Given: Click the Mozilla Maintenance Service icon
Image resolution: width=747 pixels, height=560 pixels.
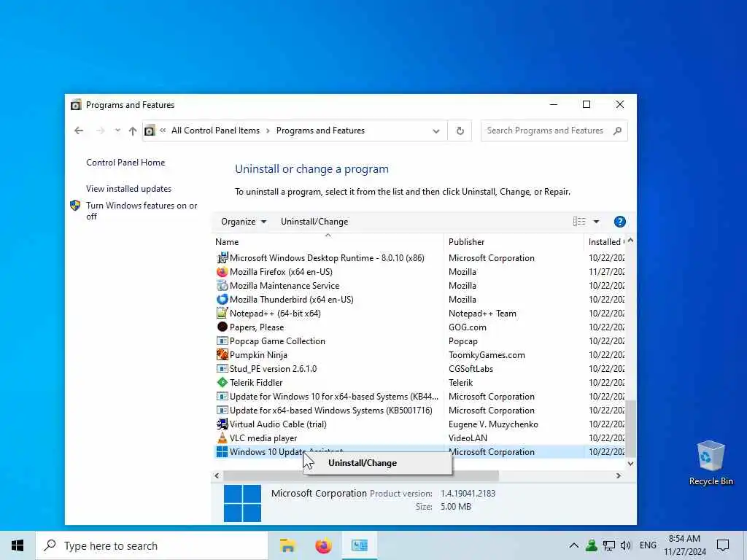Looking at the screenshot, I should (222, 286).
